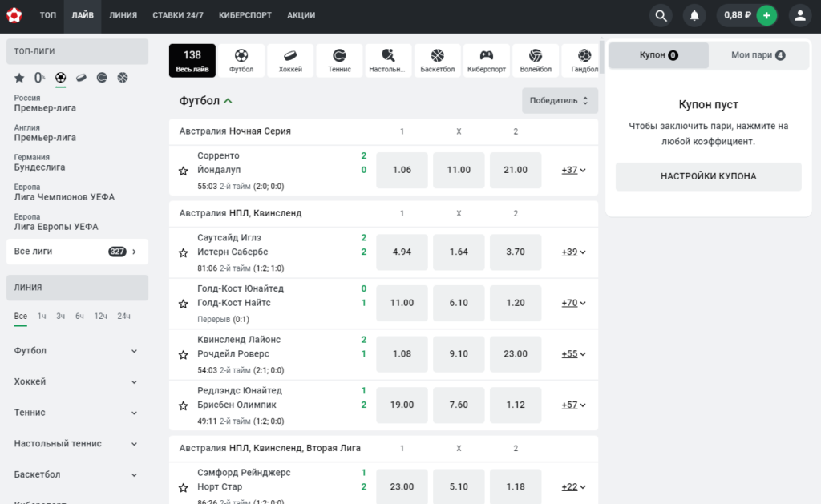Image resolution: width=821 pixels, height=504 pixels.
Task: Open the Победитель market dropdown
Action: click(x=560, y=100)
